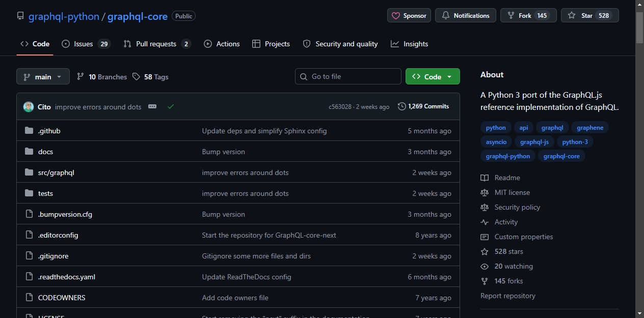Click the page vertical scrollbar thumb
This screenshot has width=644, height=318.
[x=640, y=27]
